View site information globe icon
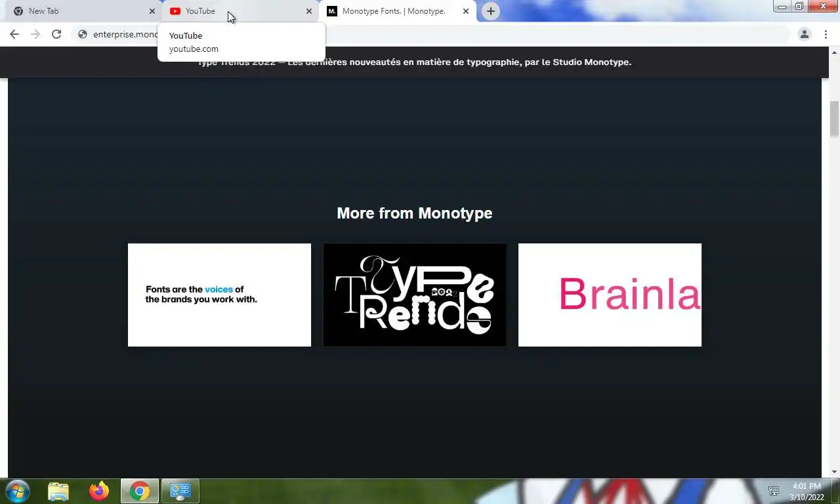 (83, 34)
